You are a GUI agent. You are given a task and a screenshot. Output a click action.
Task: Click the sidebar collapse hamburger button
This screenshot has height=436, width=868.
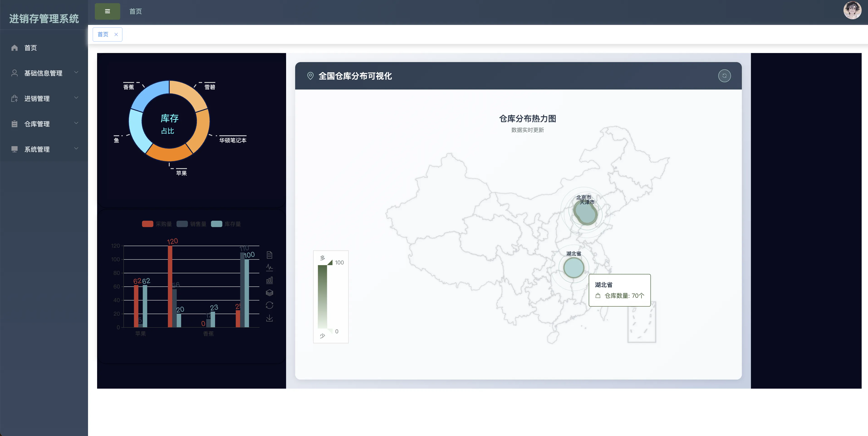coord(107,12)
